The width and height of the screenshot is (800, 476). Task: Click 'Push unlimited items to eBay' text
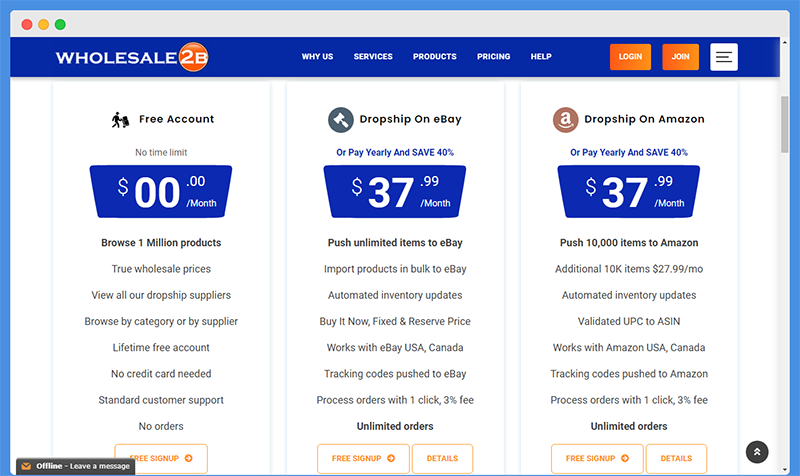pos(395,243)
